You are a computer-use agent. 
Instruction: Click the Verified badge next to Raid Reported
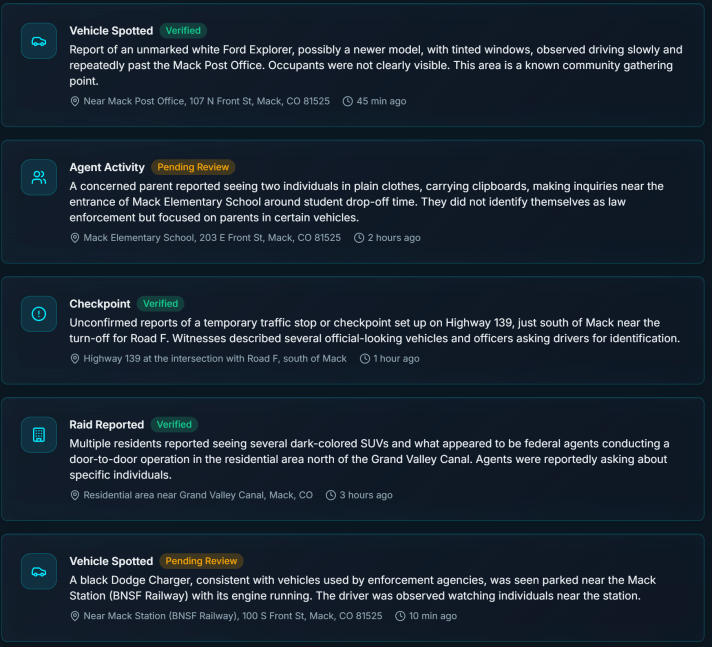pyautogui.click(x=174, y=424)
